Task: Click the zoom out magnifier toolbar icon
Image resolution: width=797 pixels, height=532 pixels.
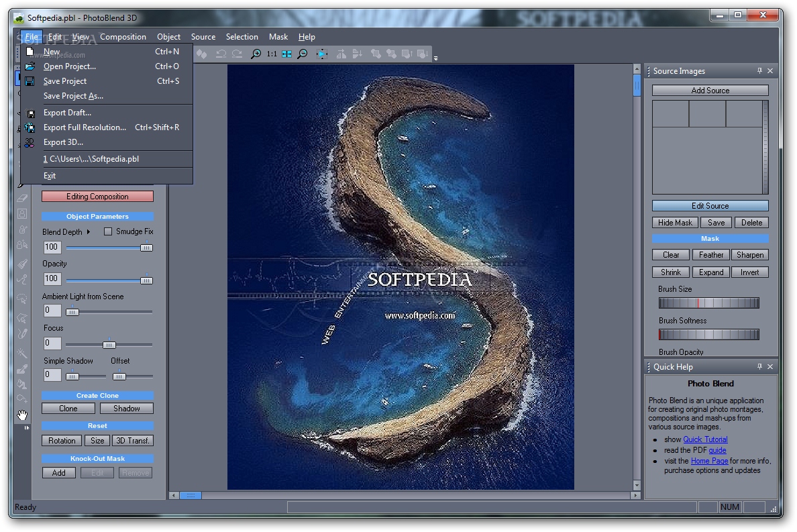Action: [x=303, y=54]
